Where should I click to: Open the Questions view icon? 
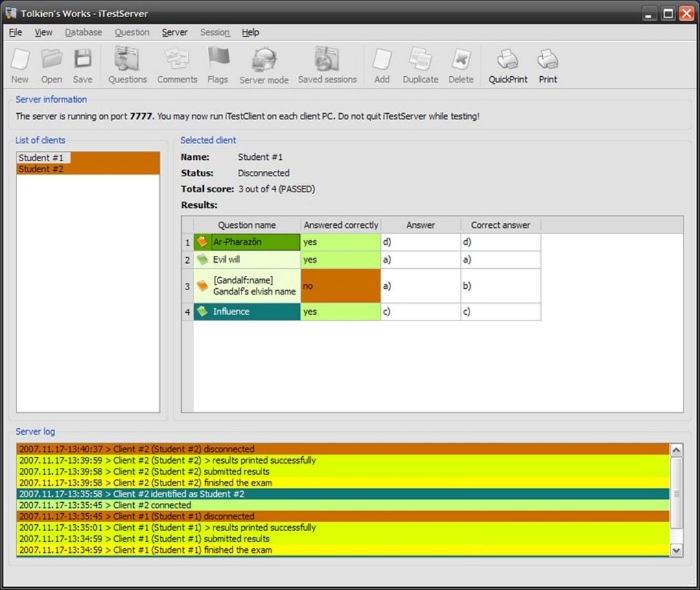coord(127,59)
